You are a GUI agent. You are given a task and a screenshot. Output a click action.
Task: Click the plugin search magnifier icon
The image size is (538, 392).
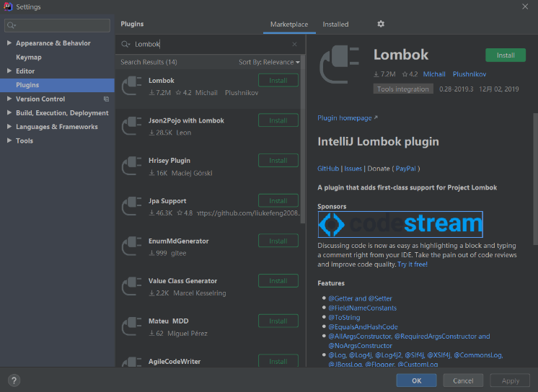click(126, 45)
